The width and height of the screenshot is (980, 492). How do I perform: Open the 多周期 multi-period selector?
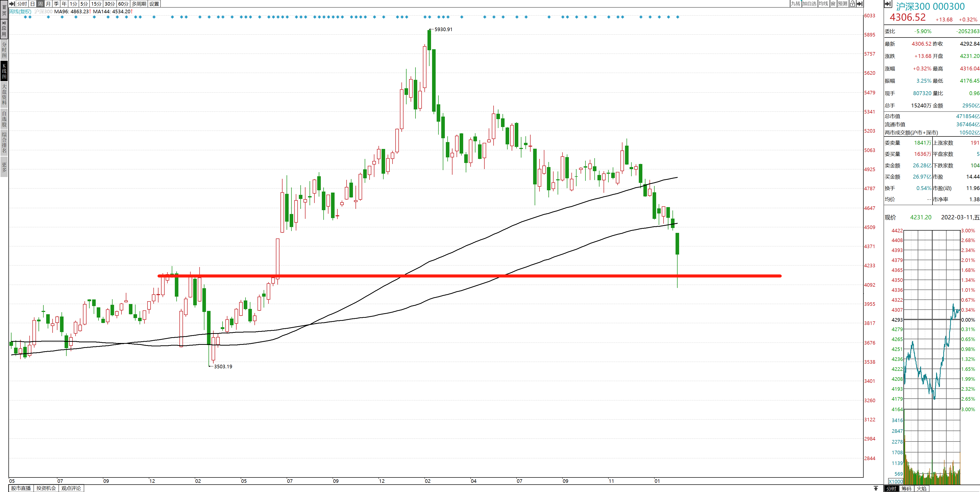click(139, 4)
